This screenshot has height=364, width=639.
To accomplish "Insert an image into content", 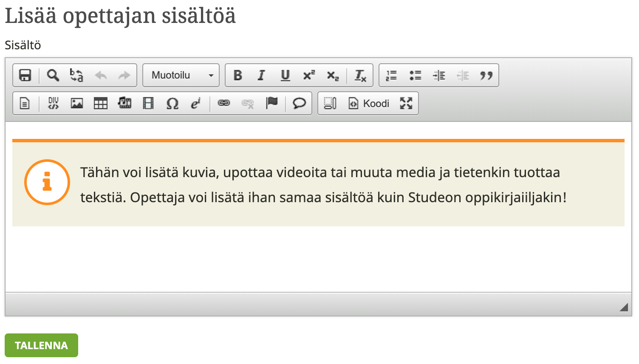I will coord(77,103).
